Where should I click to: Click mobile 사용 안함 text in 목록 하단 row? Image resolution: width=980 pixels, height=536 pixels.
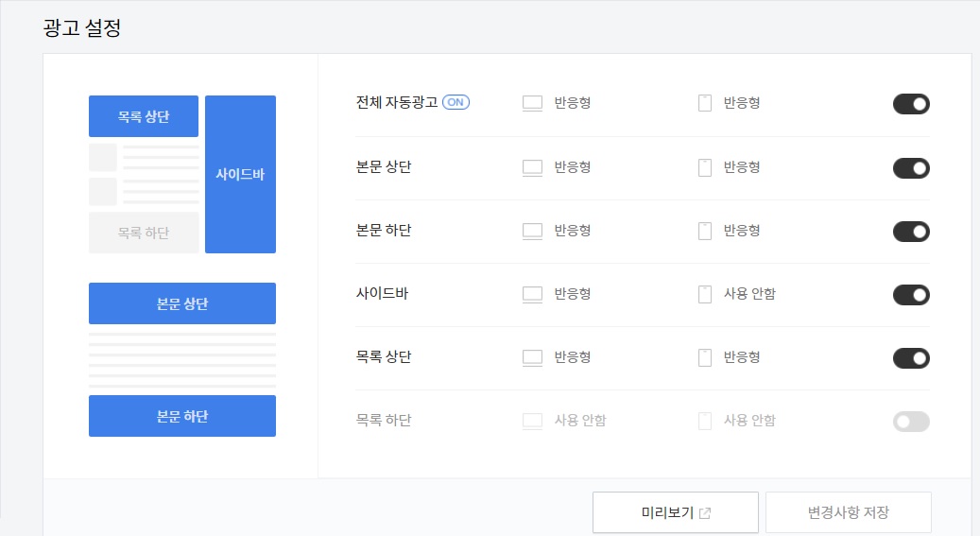(749, 421)
